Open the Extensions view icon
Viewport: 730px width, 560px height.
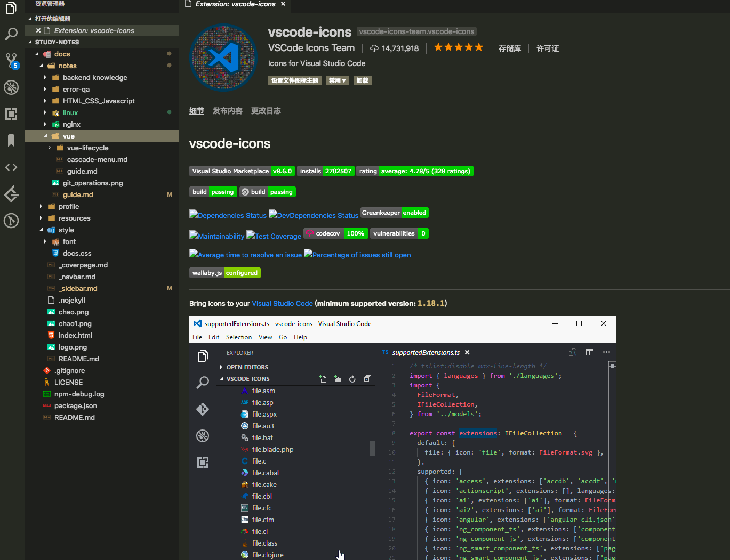click(11, 113)
